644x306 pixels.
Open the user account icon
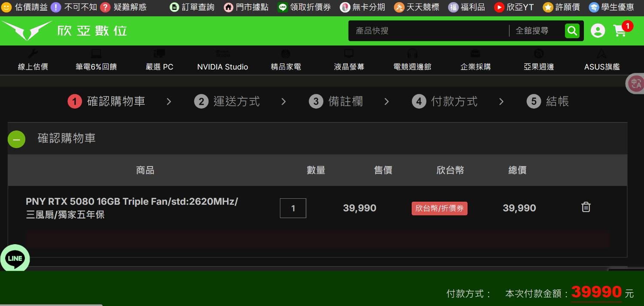[598, 30]
